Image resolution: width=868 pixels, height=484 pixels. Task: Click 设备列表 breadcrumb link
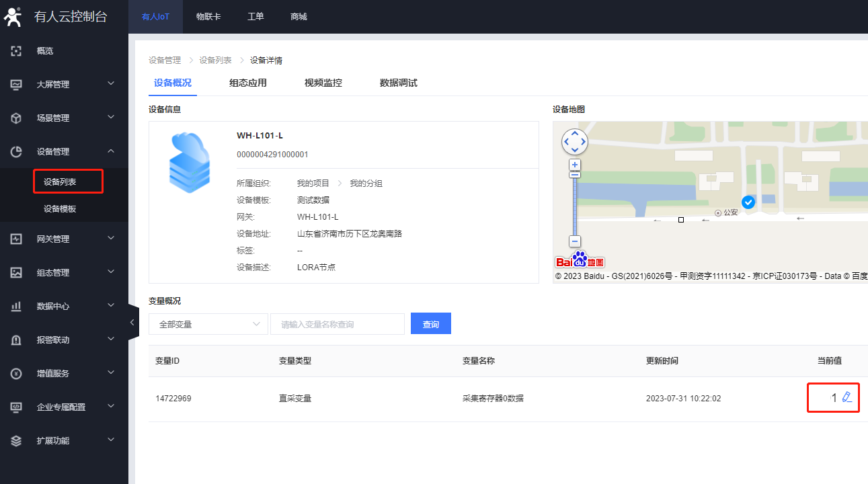click(215, 61)
